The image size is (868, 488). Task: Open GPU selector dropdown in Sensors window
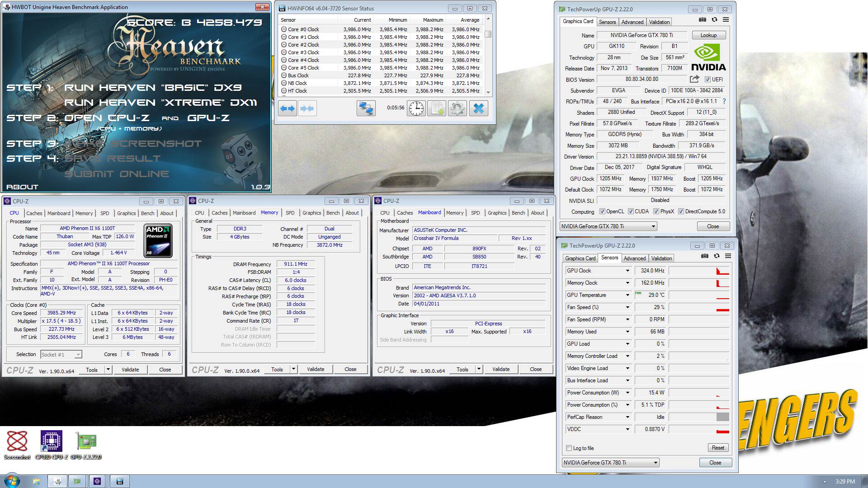pyautogui.click(x=610, y=463)
